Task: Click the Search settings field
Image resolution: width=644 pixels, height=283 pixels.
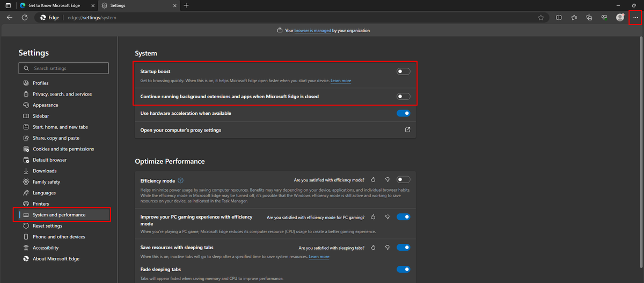Action: coord(64,68)
